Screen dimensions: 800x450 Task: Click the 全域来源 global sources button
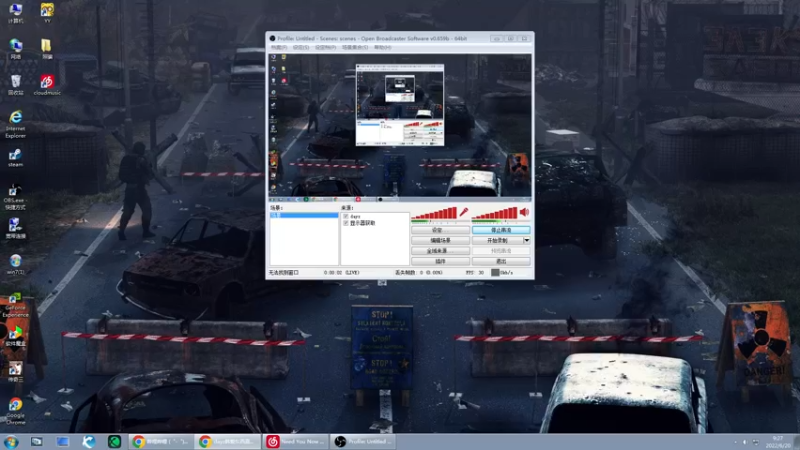tap(440, 251)
